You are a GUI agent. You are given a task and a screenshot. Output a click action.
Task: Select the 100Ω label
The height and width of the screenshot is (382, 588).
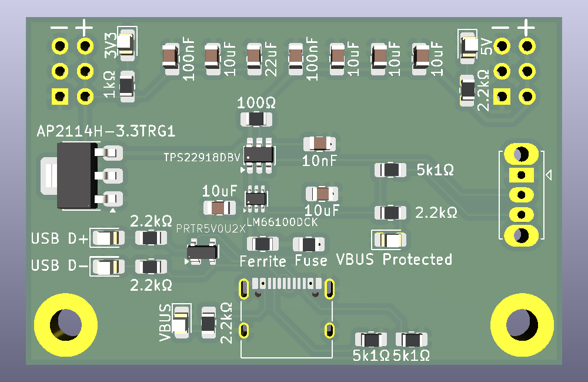coord(256,103)
